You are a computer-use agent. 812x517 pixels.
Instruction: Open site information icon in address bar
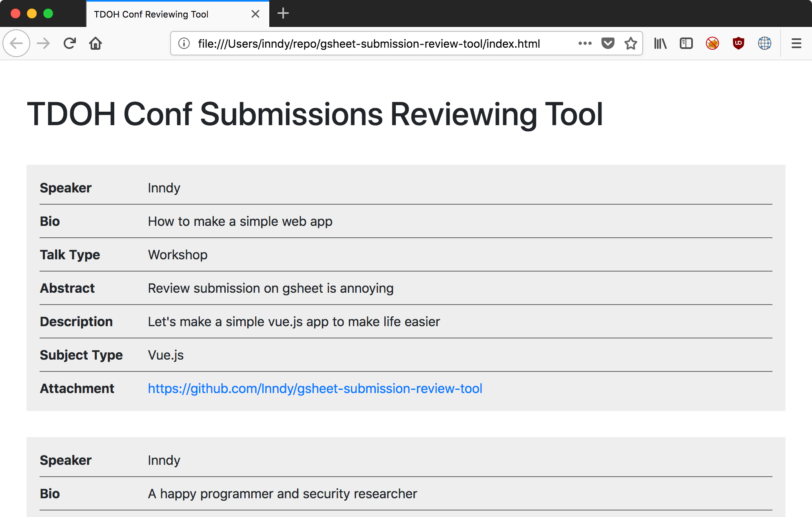[184, 43]
